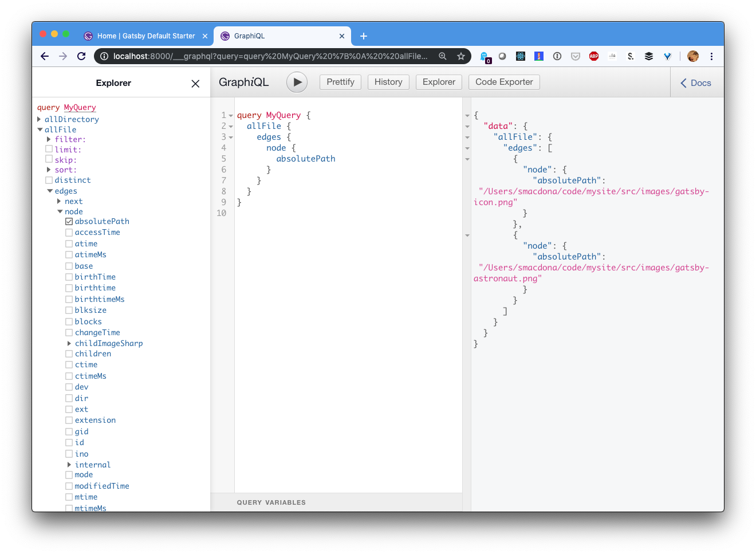Expand the sort argument
Image resolution: width=756 pixels, height=554 pixels.
click(x=49, y=170)
